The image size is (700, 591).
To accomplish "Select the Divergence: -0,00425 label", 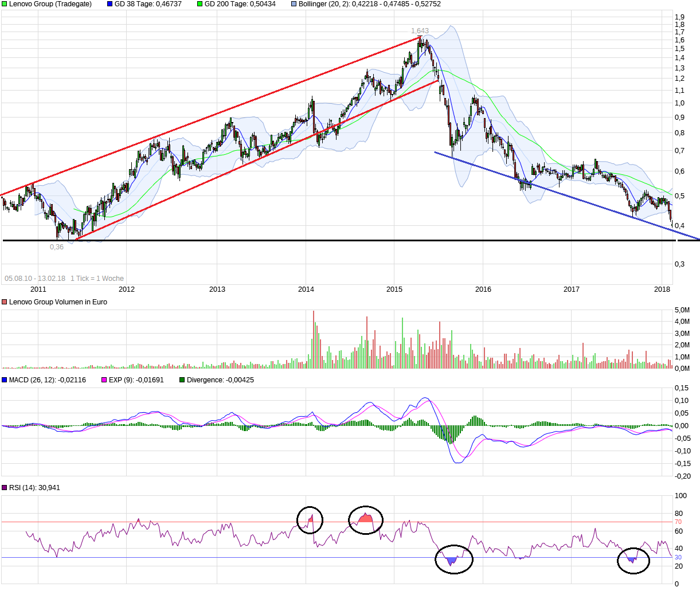I will click(220, 380).
